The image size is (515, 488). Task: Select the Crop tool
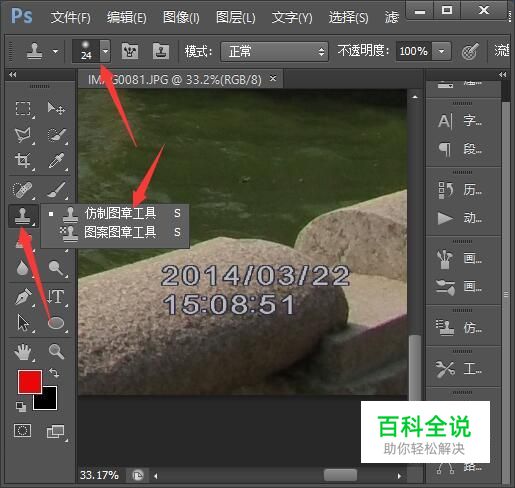pyautogui.click(x=23, y=161)
